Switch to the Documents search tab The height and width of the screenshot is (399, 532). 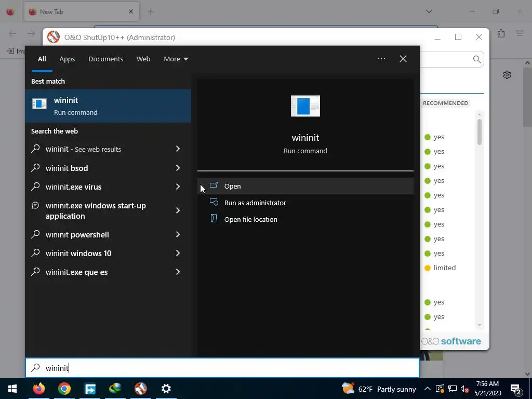click(105, 59)
